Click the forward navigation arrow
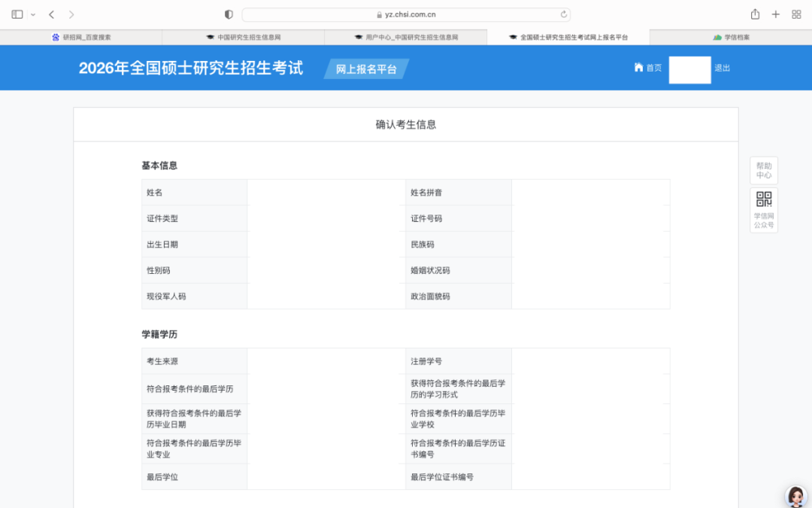Image resolution: width=812 pixels, height=508 pixels. 71,14
